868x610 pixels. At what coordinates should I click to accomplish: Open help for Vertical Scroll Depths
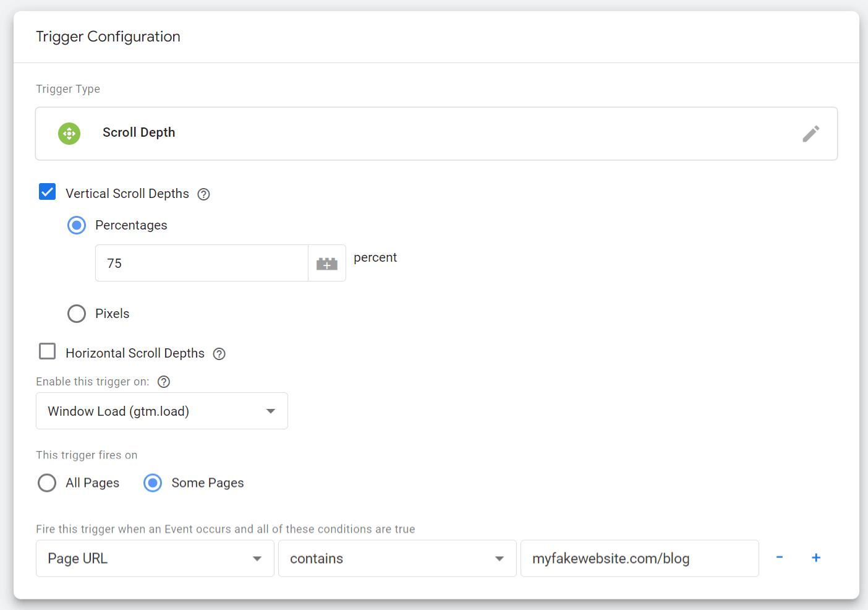(x=203, y=194)
